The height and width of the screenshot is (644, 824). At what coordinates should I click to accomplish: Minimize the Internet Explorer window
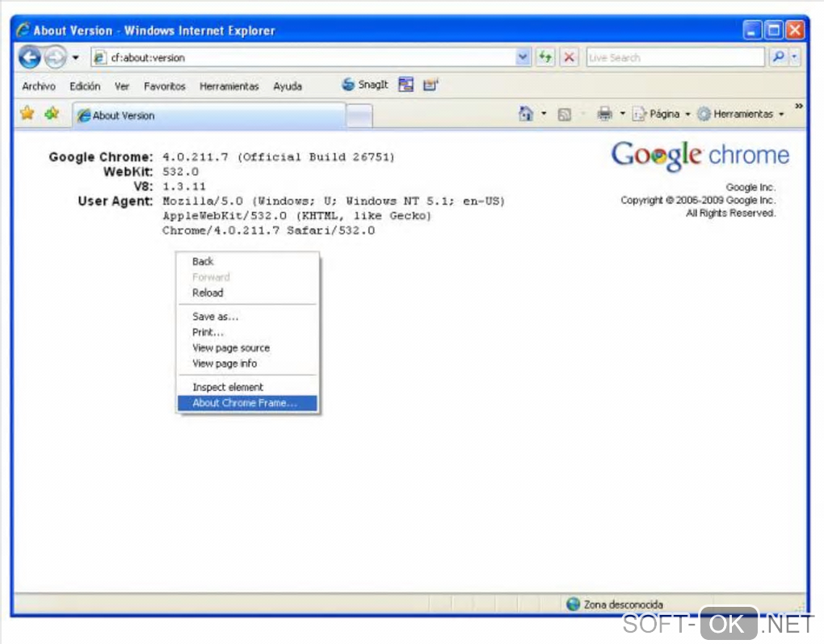[x=751, y=30]
